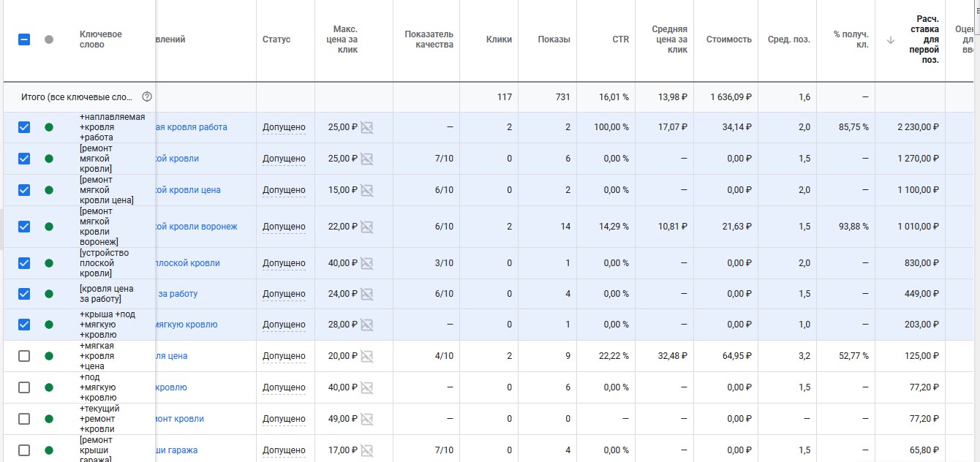Click the grey status dot in the header
This screenshot has width=980, height=462.
49,39
